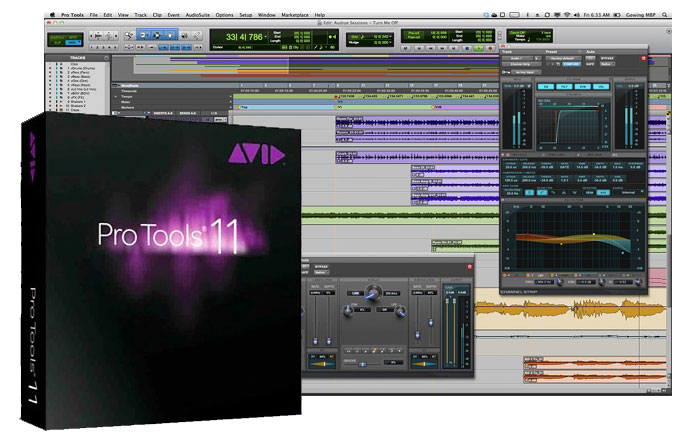This screenshot has height=444, width=687.
Task: Select the Zoomer tool in the toolbar
Action: coord(129,35)
